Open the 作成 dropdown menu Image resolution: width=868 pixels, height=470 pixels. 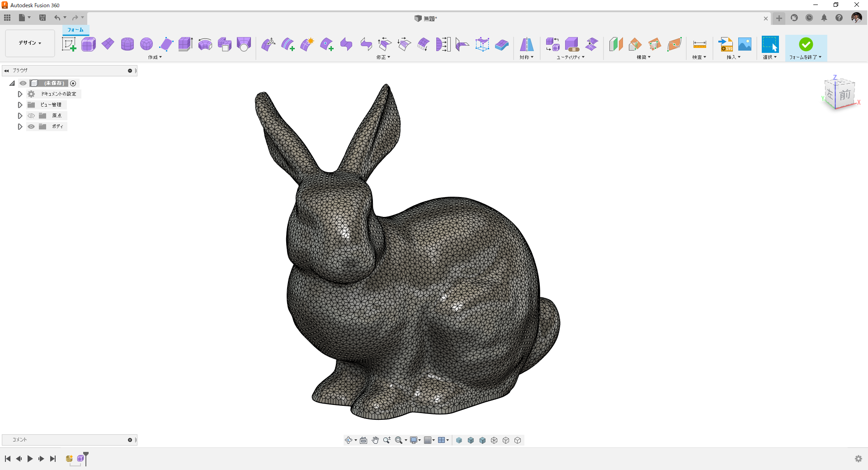[x=154, y=57]
